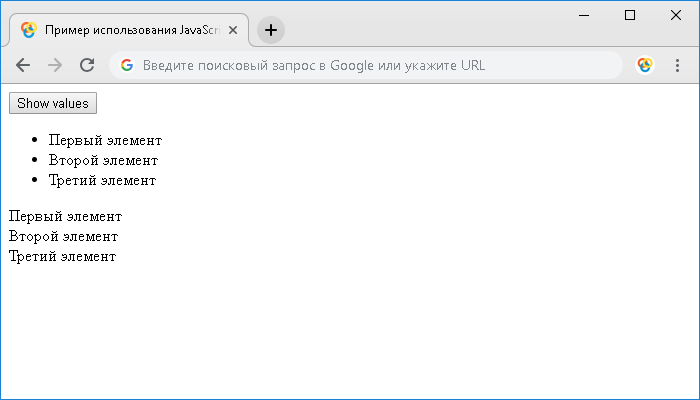Click output line 'Третий элемент' below the list
The height and width of the screenshot is (400, 700).
[x=61, y=256]
